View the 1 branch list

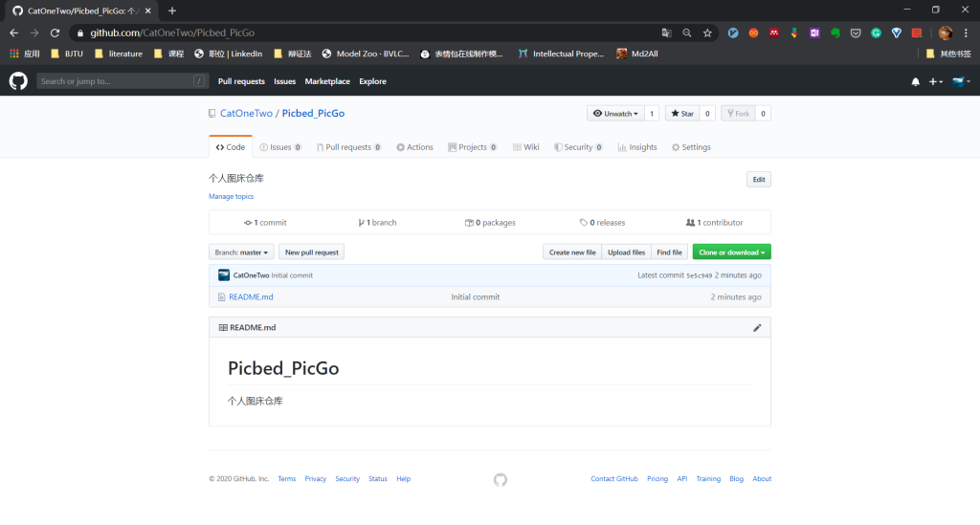[377, 223]
